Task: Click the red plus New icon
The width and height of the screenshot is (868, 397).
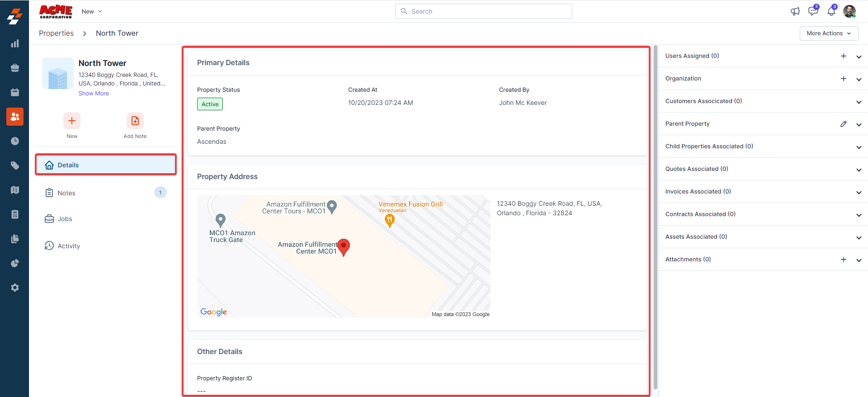Action: coord(72,121)
